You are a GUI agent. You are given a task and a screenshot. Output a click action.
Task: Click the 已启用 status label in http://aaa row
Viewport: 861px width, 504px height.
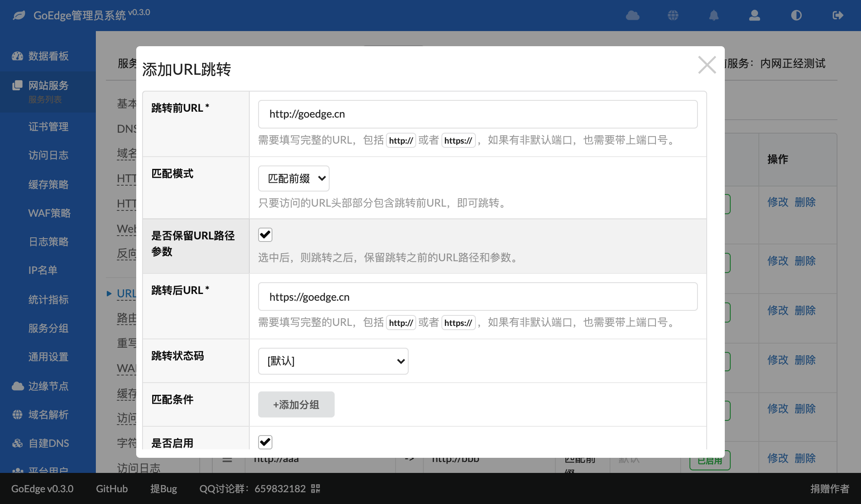point(710,461)
